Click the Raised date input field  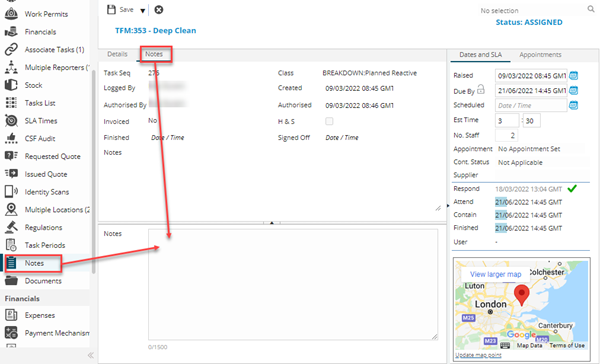pyautogui.click(x=531, y=76)
